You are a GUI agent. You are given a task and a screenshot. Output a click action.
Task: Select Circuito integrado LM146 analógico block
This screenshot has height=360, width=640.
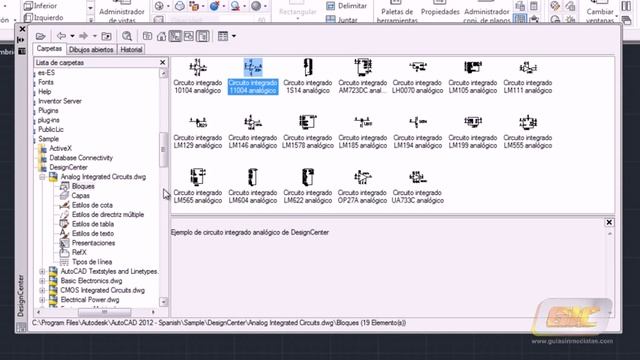[x=253, y=132]
